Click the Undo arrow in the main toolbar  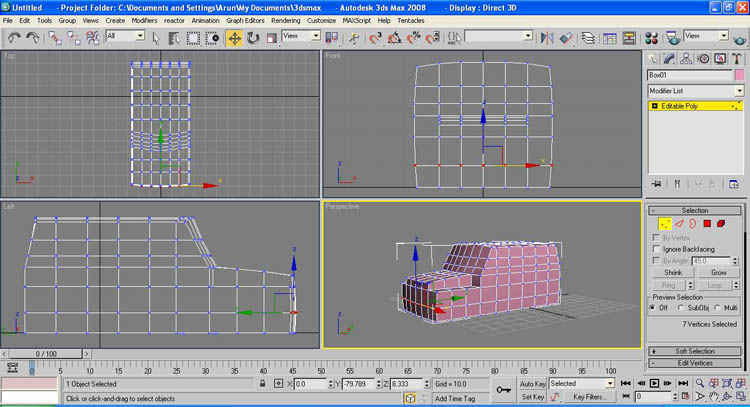pyautogui.click(x=14, y=38)
